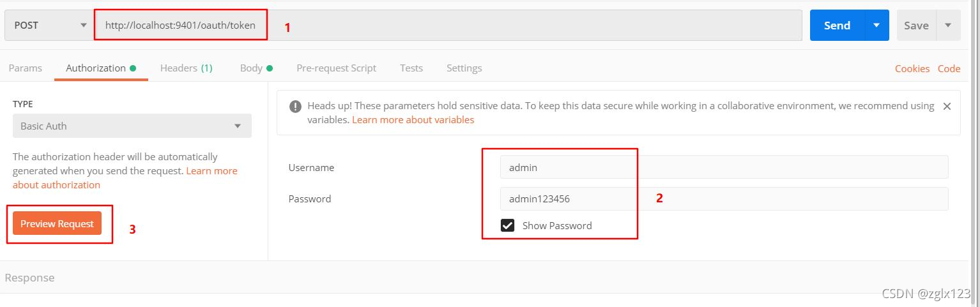Dismiss the Heads up warning banner
The image size is (980, 307).
click(947, 107)
